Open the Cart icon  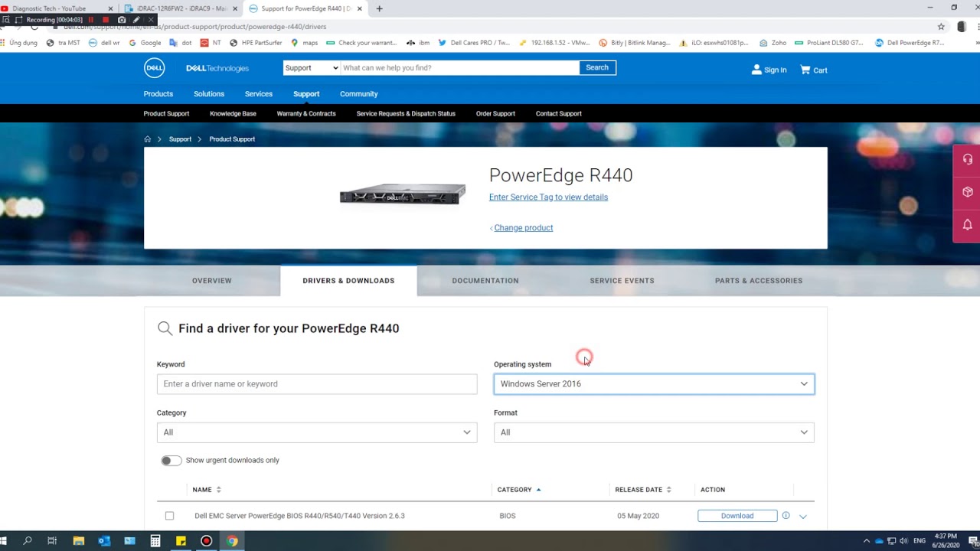point(805,70)
